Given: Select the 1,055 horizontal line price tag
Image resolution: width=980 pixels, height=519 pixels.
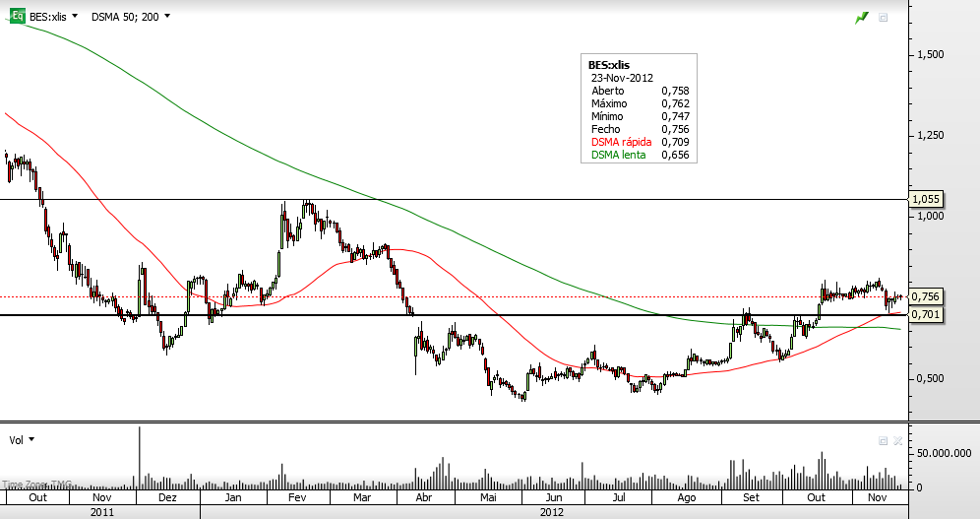Looking at the screenshot, I should [x=926, y=200].
